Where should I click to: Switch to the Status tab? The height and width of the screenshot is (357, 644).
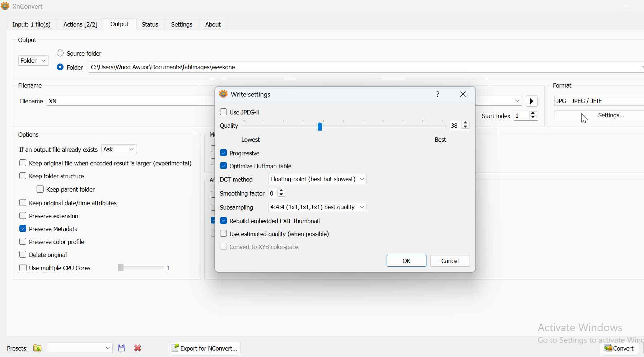click(x=150, y=24)
